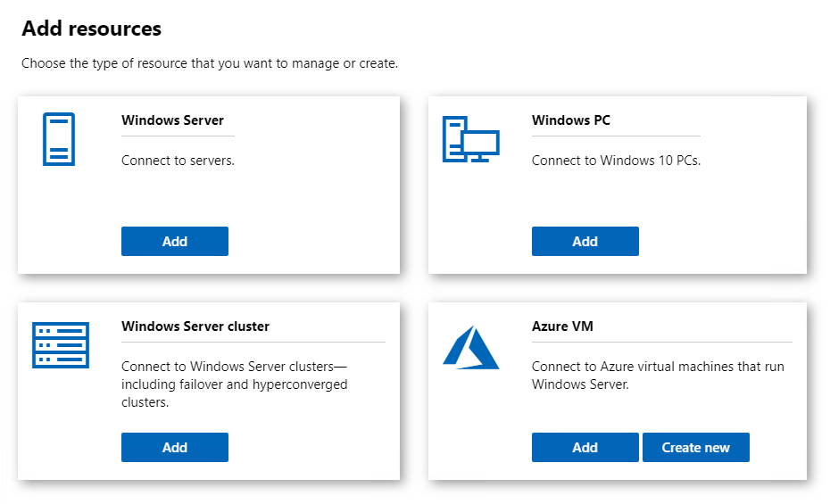Screen dimensions: 830x504
Task: Add a Windows Server connection
Action: [175, 241]
